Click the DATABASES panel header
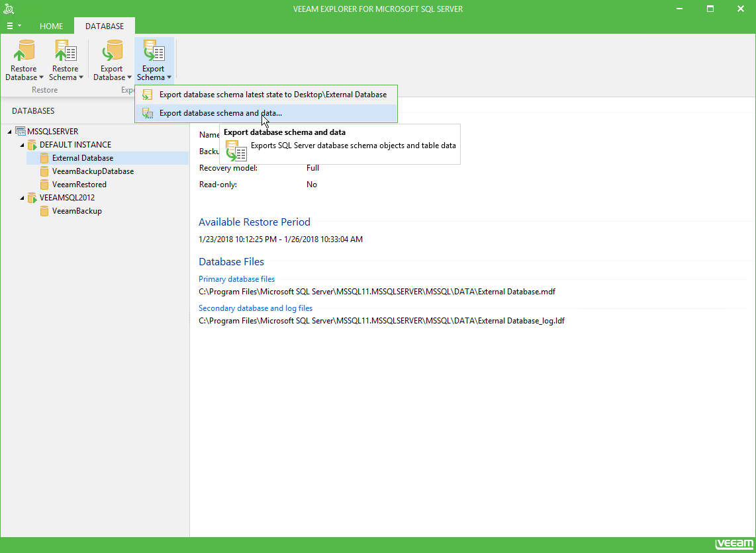 click(33, 110)
